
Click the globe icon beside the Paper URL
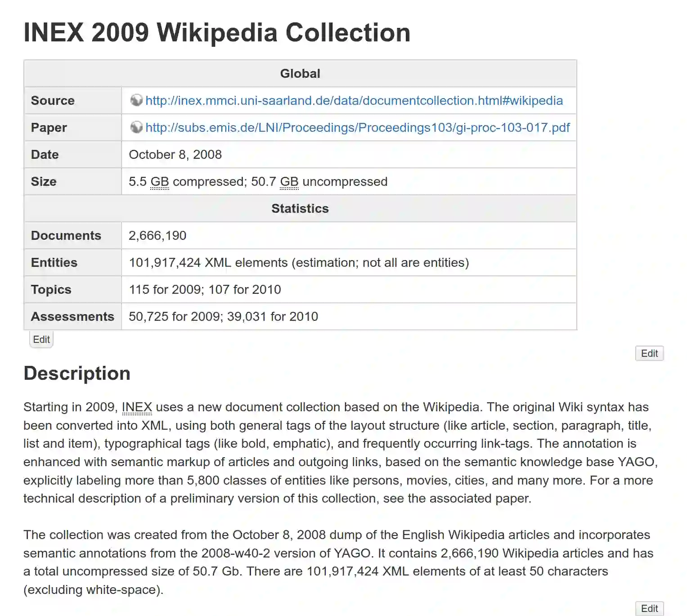coord(136,127)
